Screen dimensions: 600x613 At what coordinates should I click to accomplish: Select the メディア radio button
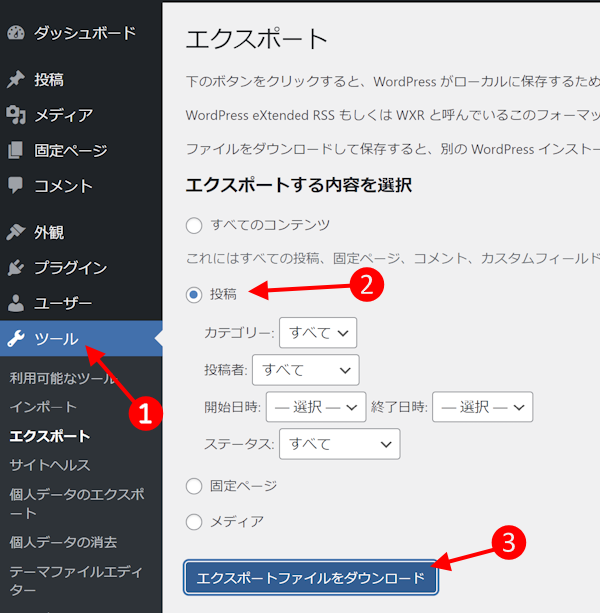click(x=194, y=522)
